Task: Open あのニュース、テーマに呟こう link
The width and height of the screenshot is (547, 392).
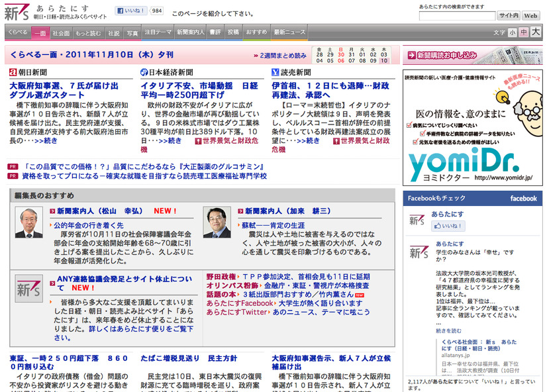Action: point(321,312)
